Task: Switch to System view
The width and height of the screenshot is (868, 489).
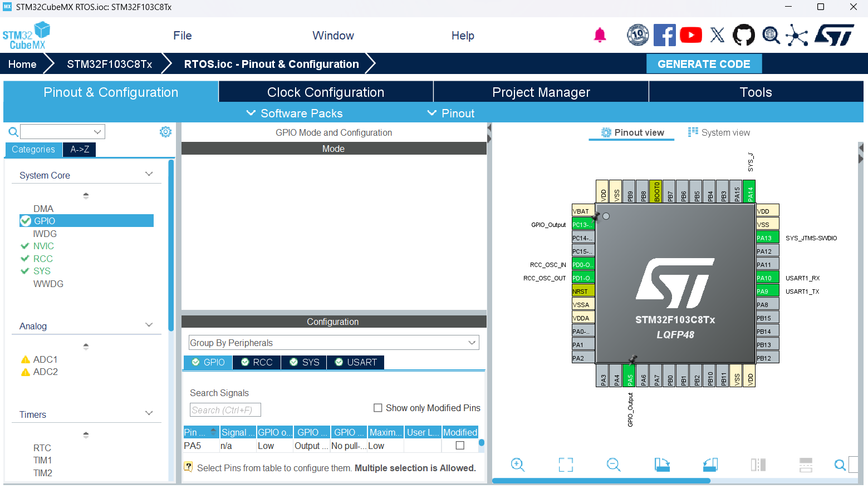Action: [x=719, y=132]
